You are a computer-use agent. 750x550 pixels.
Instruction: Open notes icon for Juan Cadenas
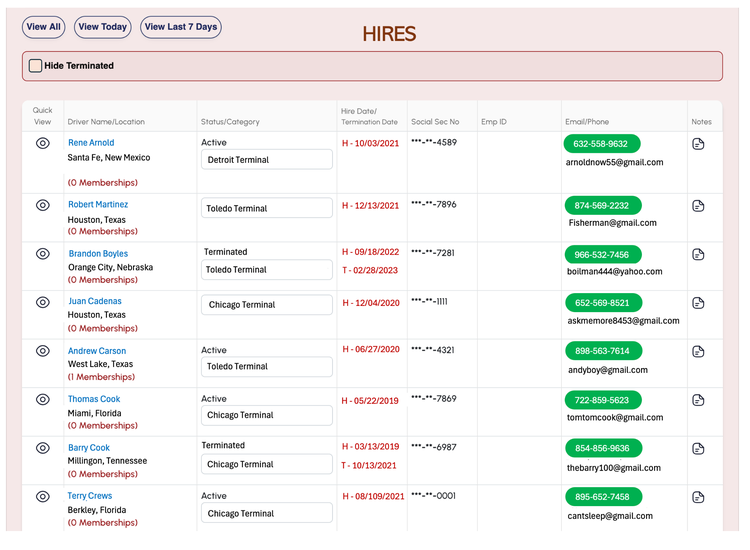(x=698, y=303)
